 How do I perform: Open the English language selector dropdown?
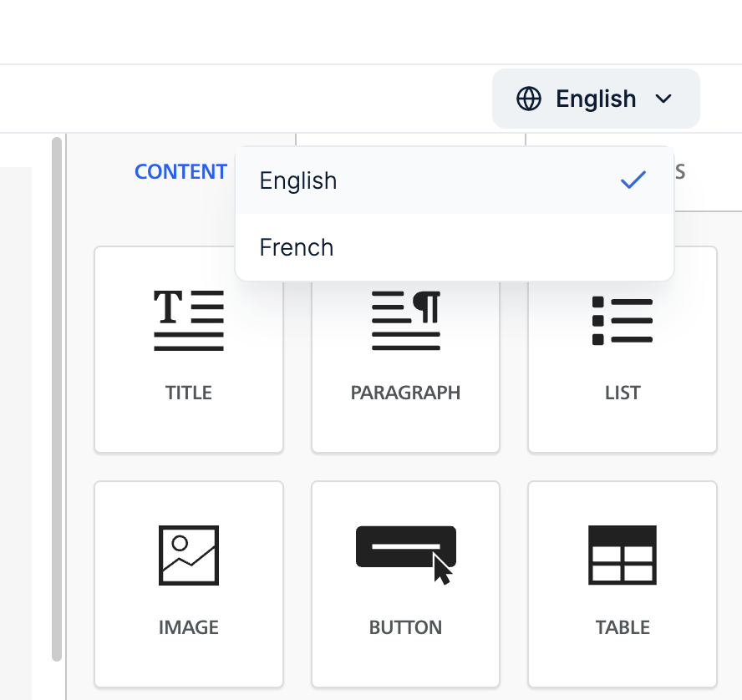[596, 99]
